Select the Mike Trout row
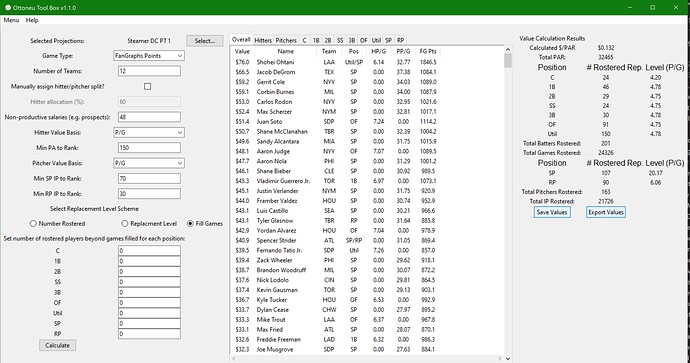690x363 pixels. (335, 319)
